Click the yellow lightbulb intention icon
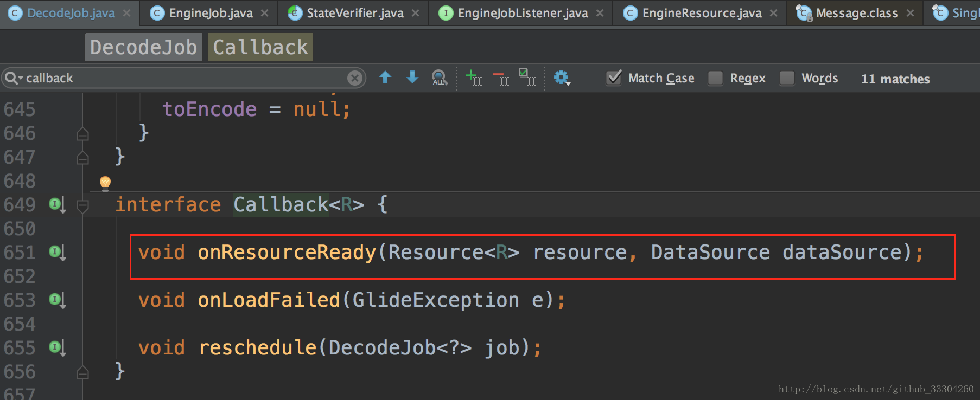The height and width of the screenshot is (400, 980). [105, 184]
